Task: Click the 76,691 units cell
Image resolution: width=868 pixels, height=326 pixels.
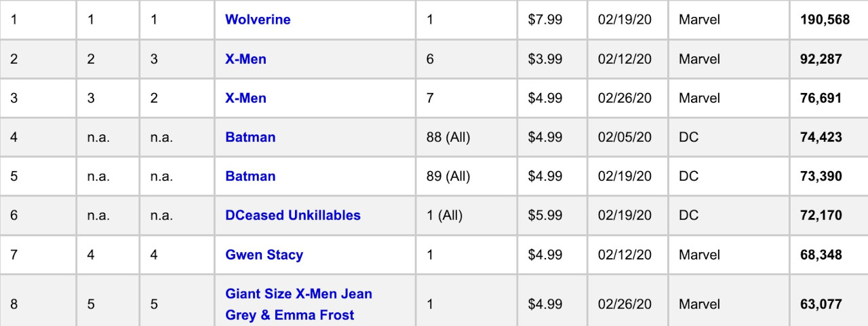Action: (821, 98)
